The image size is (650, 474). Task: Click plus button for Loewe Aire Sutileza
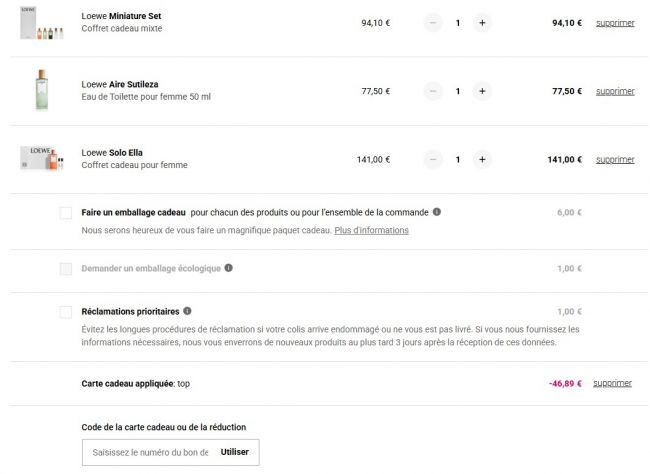pos(482,91)
